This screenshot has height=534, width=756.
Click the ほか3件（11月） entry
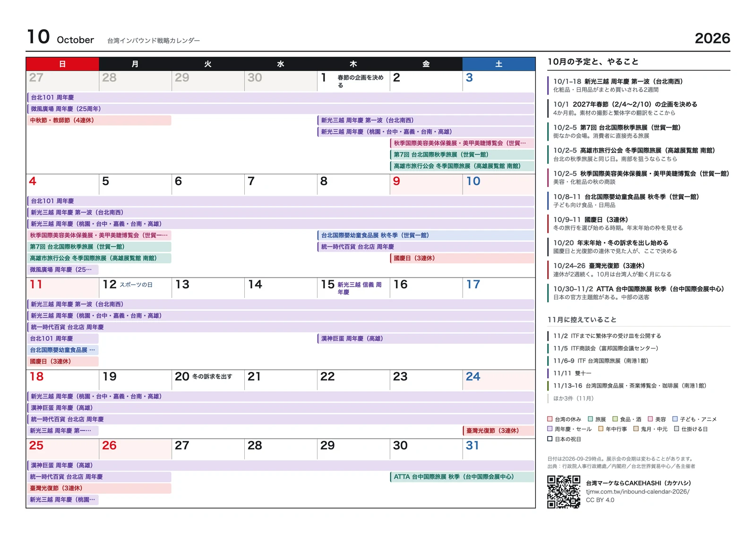pyautogui.click(x=639, y=398)
